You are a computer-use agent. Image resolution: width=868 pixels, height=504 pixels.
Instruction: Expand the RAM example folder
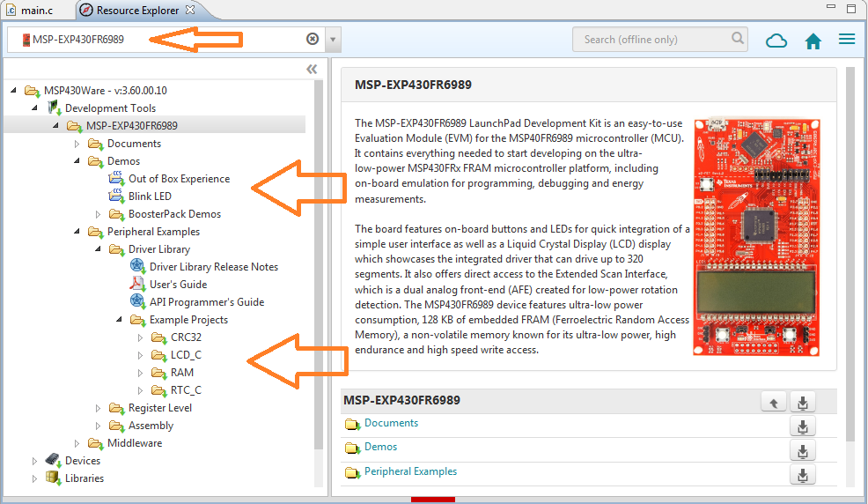click(140, 374)
